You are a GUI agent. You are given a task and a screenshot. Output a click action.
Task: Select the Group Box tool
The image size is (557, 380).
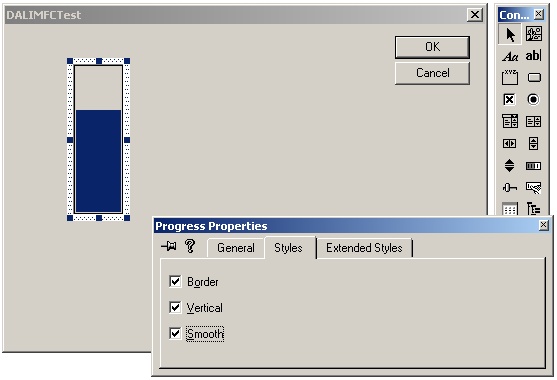point(510,77)
